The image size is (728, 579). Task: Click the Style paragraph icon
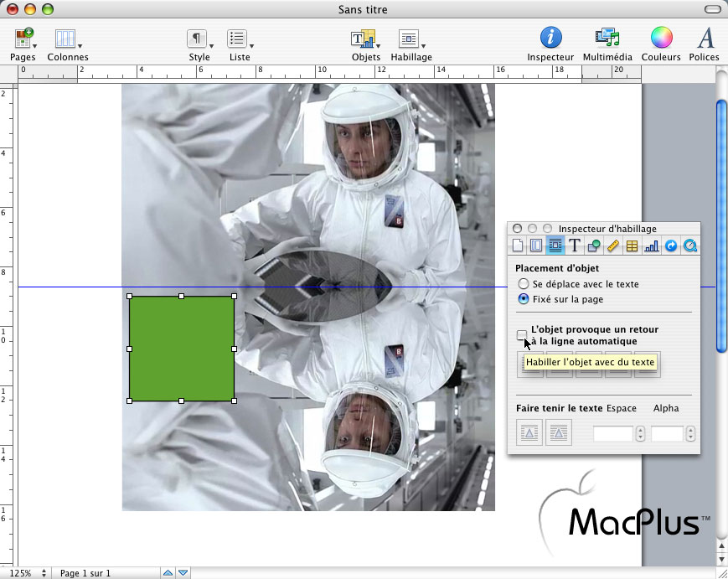point(197,39)
